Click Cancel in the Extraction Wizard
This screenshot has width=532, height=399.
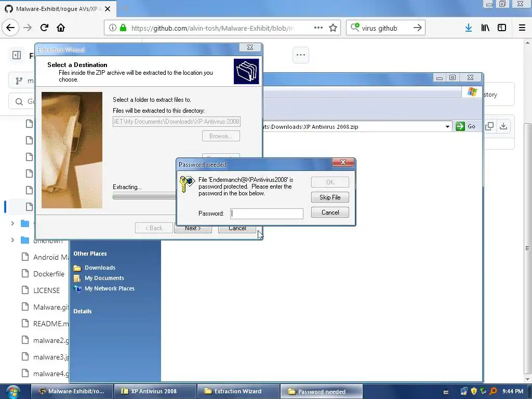click(x=237, y=229)
